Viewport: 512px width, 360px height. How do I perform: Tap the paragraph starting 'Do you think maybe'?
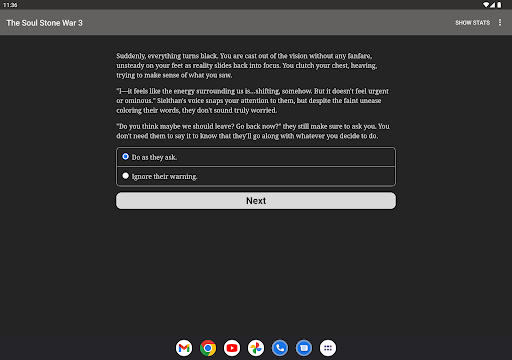(x=253, y=131)
